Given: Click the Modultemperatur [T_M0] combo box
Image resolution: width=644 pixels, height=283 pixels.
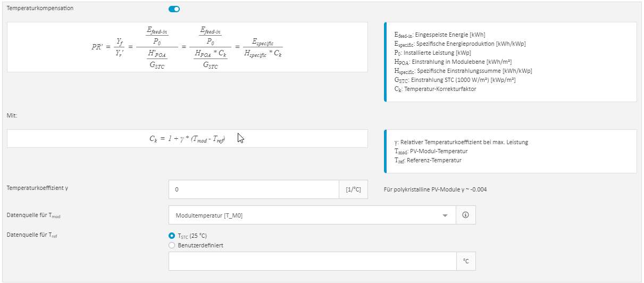Looking at the screenshot, I should point(312,215).
